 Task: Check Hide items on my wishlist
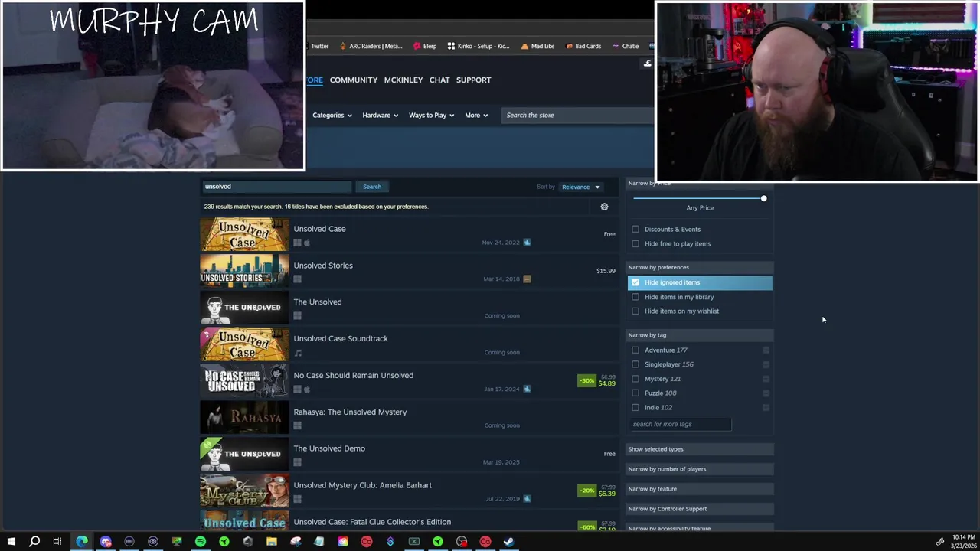tap(635, 311)
